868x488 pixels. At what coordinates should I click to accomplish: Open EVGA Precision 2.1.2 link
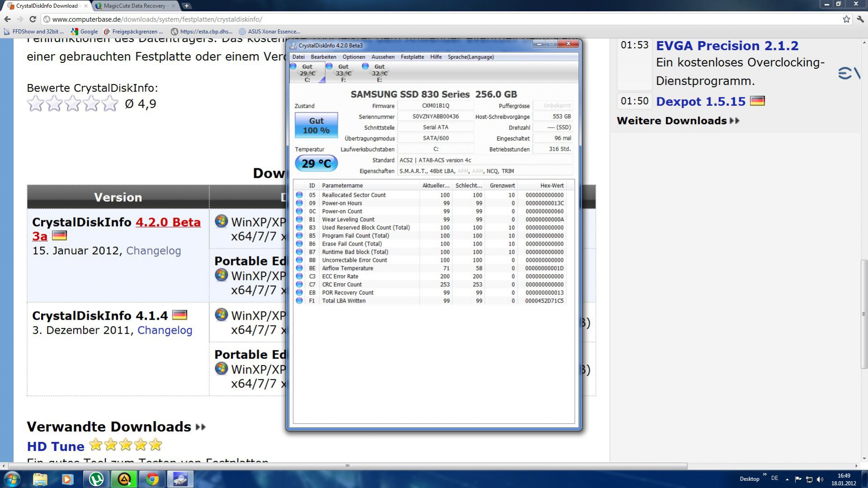click(727, 46)
